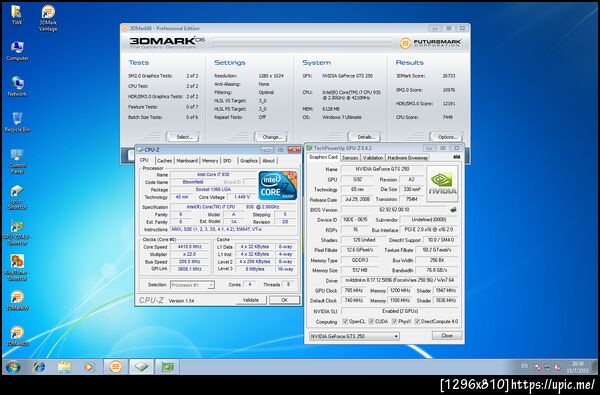Click the NVIDIA logo in GPU-Z
The height and width of the screenshot is (395, 600).
(442, 184)
